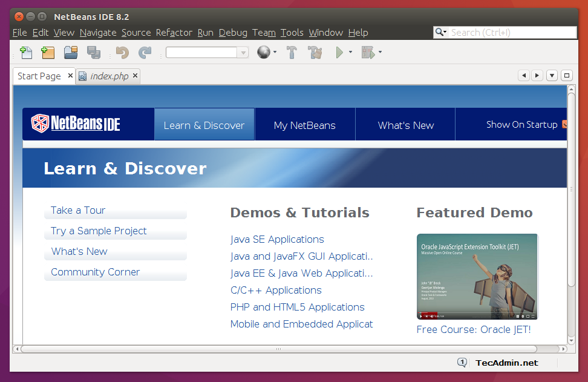Close the Start Page tab
Viewport: 588px width, 382px height.
(70, 76)
